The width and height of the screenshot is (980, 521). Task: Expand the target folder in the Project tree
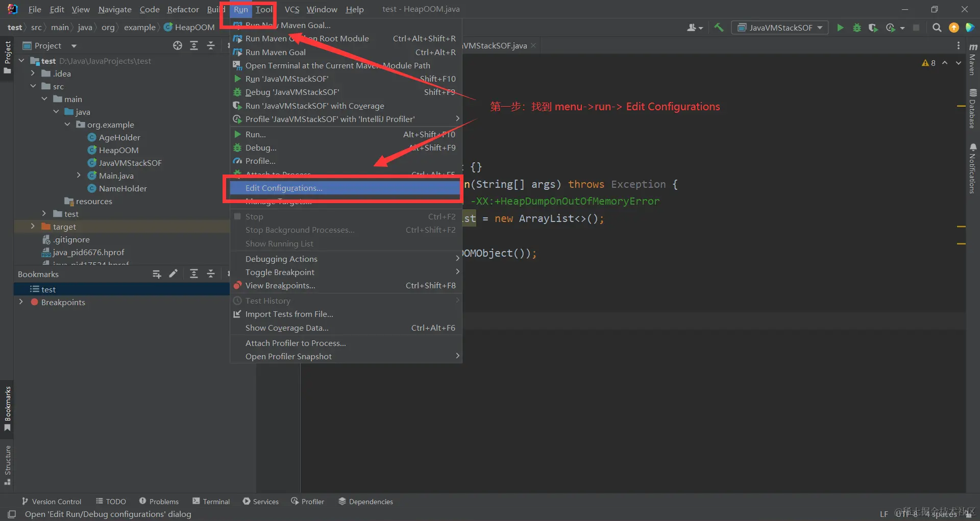tap(33, 226)
